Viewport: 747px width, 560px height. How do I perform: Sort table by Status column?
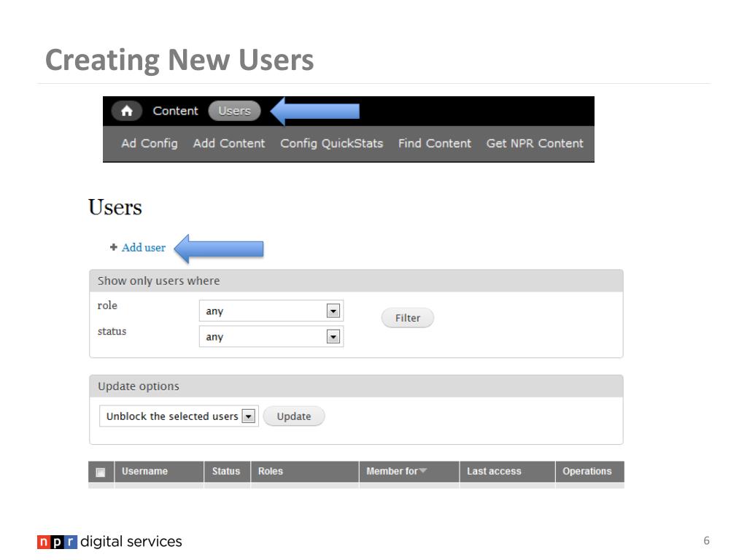point(226,471)
